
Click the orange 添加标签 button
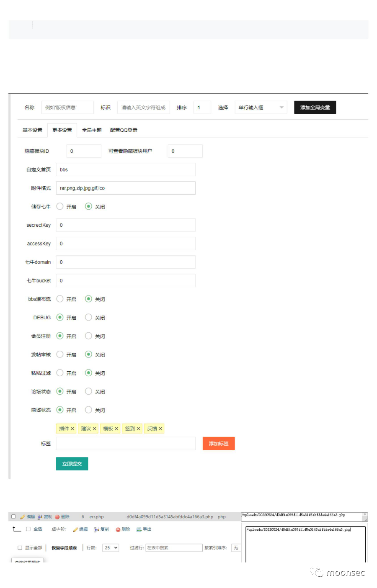219,444
